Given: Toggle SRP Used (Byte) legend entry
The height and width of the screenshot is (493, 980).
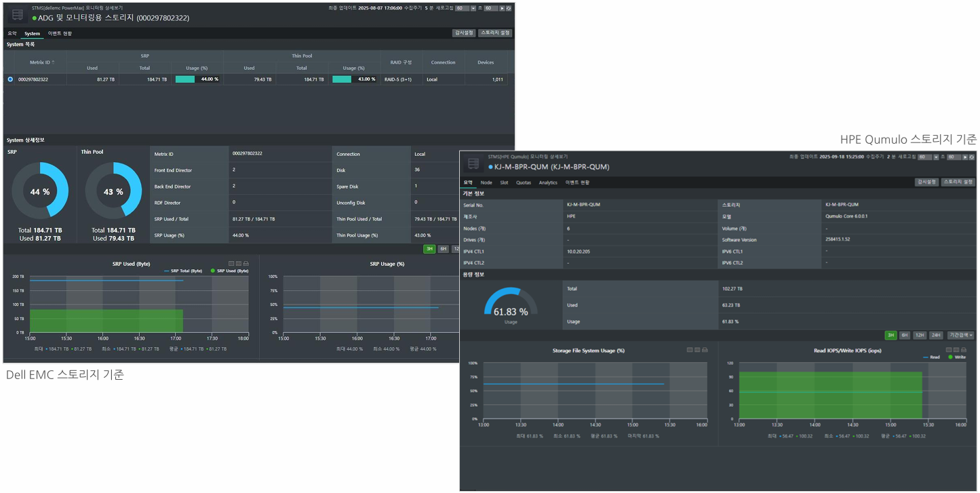Looking at the screenshot, I should tap(229, 271).
